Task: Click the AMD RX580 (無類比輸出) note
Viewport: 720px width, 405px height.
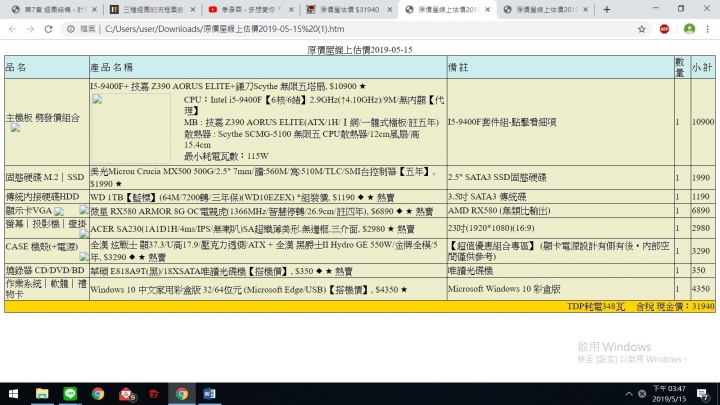Action: [x=499, y=211]
